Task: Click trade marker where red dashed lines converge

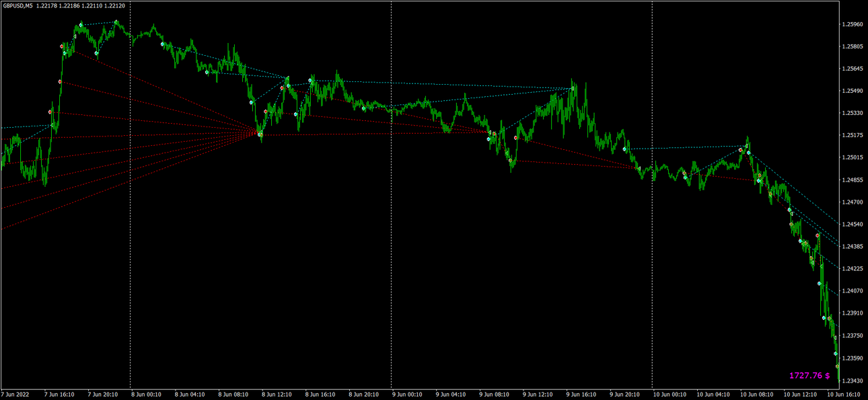Action: tap(260, 134)
